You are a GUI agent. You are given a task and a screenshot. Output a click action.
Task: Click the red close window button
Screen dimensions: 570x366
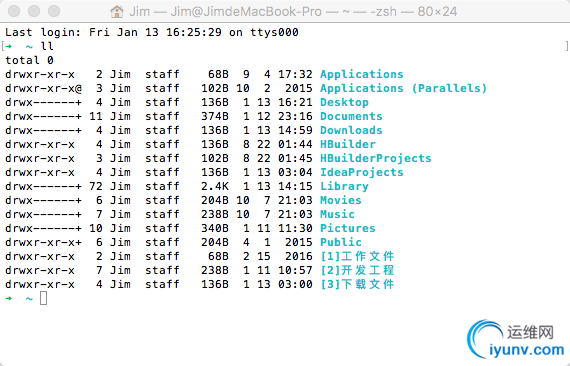click(14, 11)
